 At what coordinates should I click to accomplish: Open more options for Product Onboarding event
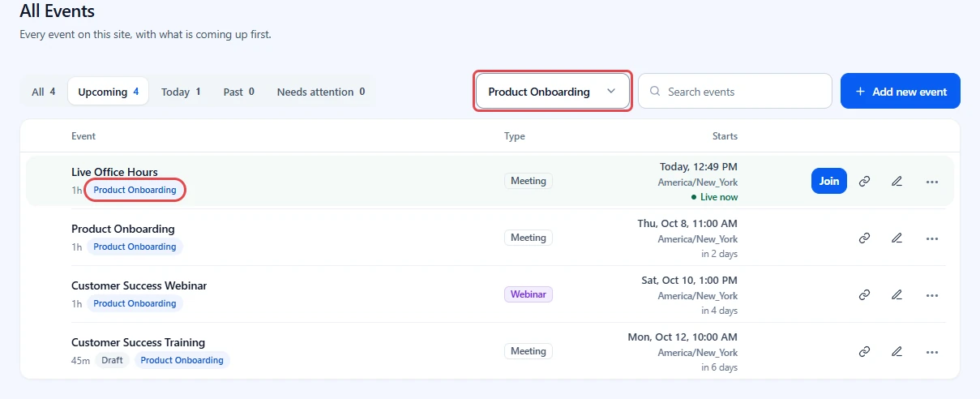point(931,238)
